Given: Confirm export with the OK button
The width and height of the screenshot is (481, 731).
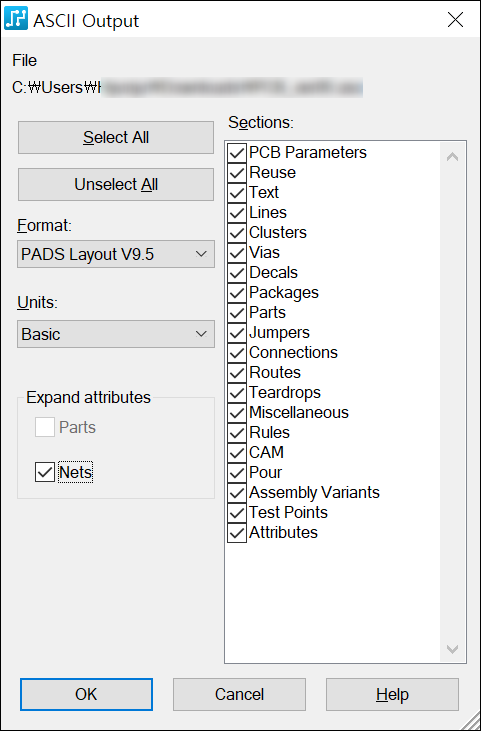Looking at the screenshot, I should pyautogui.click(x=86, y=694).
